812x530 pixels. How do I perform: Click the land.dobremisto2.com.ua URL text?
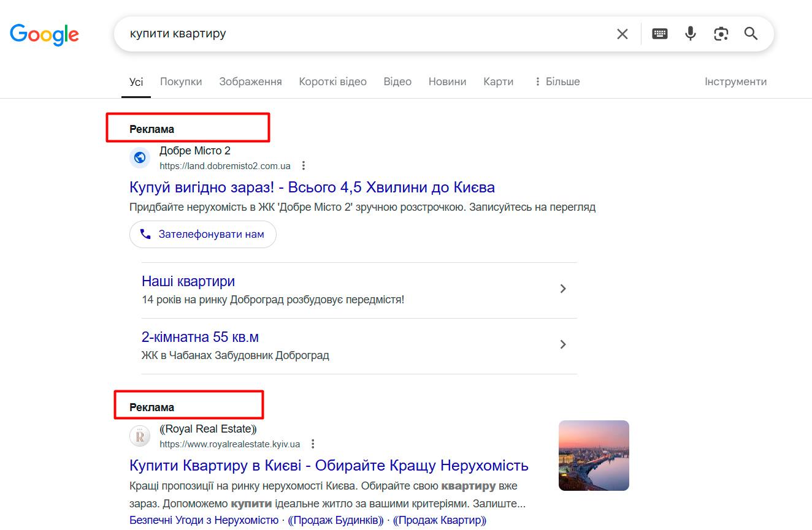click(x=225, y=166)
